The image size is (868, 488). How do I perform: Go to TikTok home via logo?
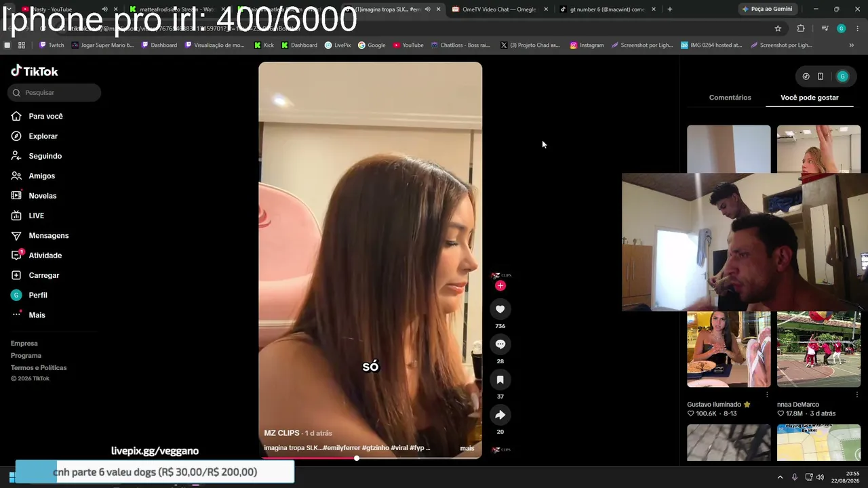point(35,71)
